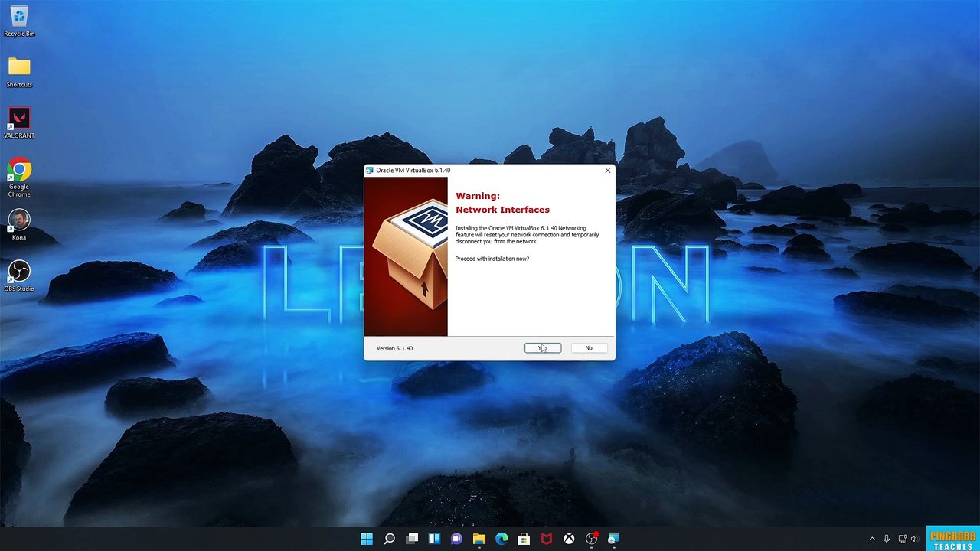Show hidden system tray icons
Image resolution: width=980 pixels, height=551 pixels.
point(872,539)
